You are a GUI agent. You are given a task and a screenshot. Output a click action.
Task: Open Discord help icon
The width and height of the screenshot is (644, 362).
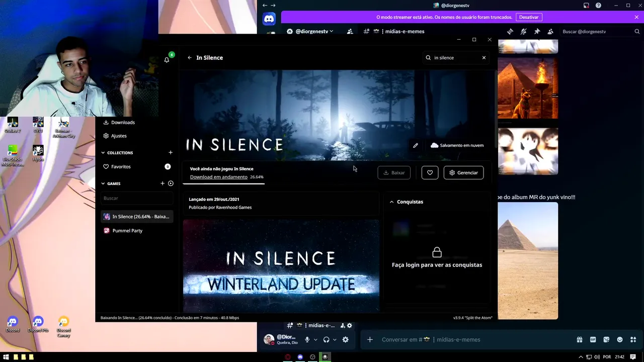pos(598,6)
